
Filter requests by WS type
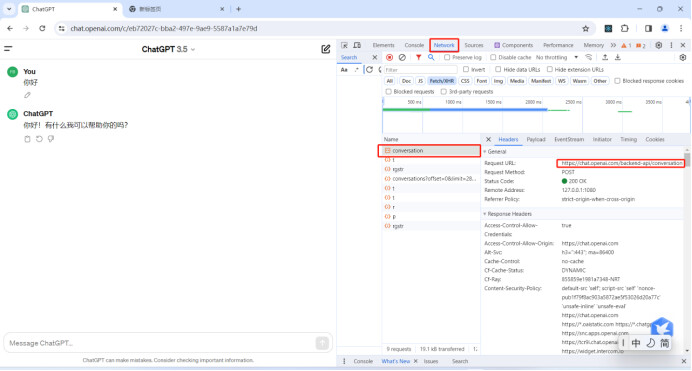tap(561, 81)
